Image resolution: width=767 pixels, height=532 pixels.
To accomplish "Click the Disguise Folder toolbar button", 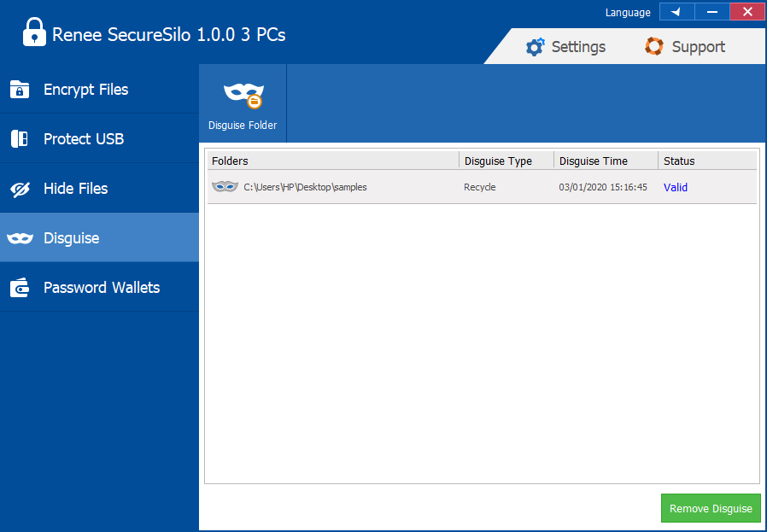I will pos(243,103).
